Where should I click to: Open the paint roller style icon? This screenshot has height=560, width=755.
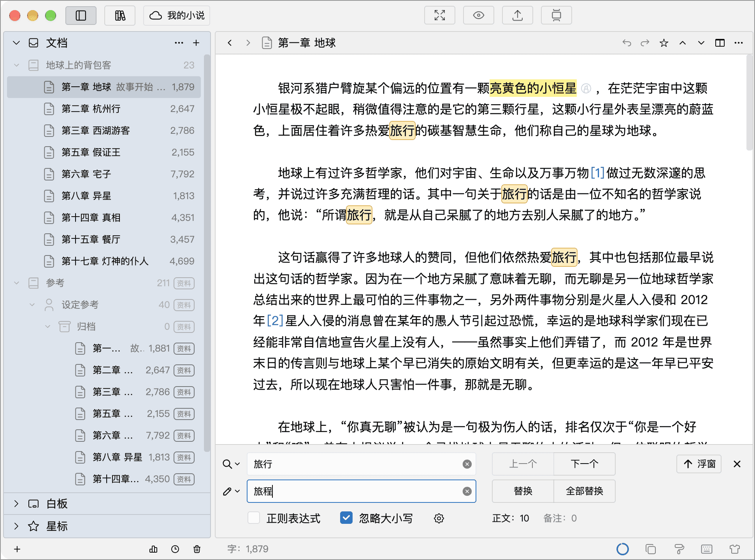click(679, 549)
